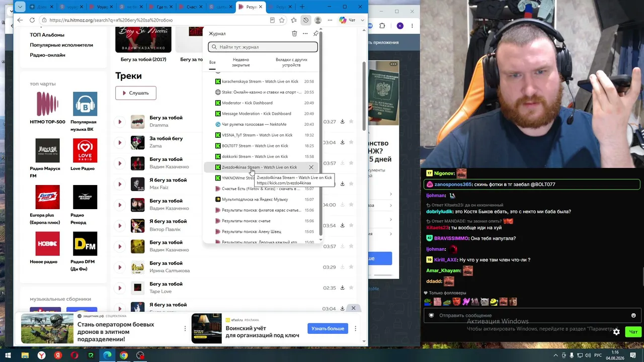Open the Love Радио station icon

pyautogui.click(x=85, y=150)
